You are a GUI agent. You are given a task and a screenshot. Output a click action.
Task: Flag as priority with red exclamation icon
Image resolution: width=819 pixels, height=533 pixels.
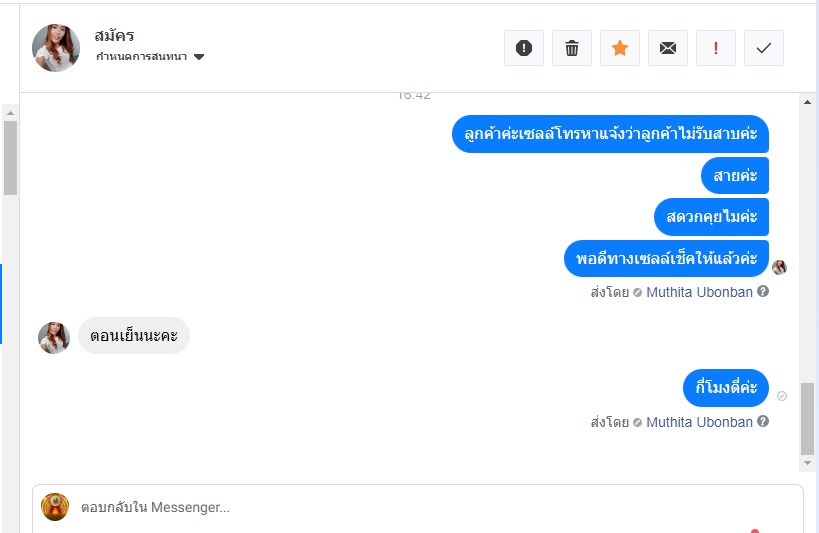tap(716, 48)
